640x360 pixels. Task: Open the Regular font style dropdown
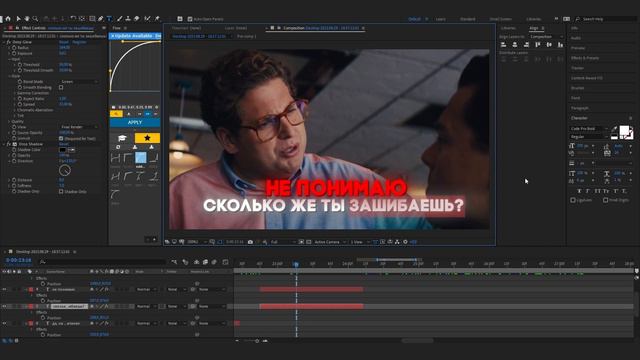click(589, 137)
